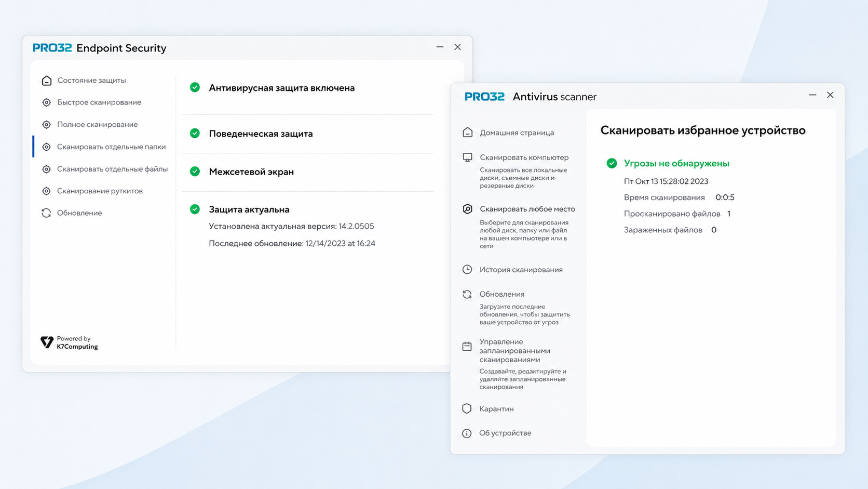
Task: Click green check next to Антивирусная защита включена
Action: tap(195, 87)
